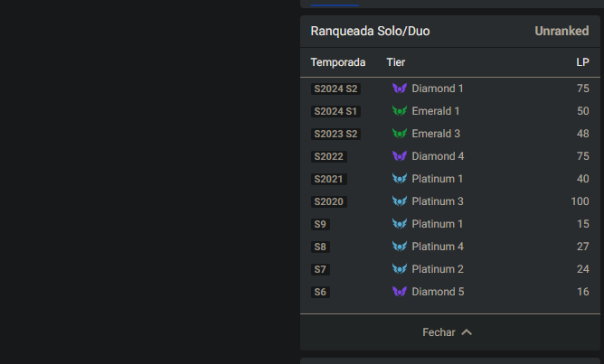The height and width of the screenshot is (364, 604).
Task: Click the Platinum 1 rank icon for S2021
Action: 400,179
